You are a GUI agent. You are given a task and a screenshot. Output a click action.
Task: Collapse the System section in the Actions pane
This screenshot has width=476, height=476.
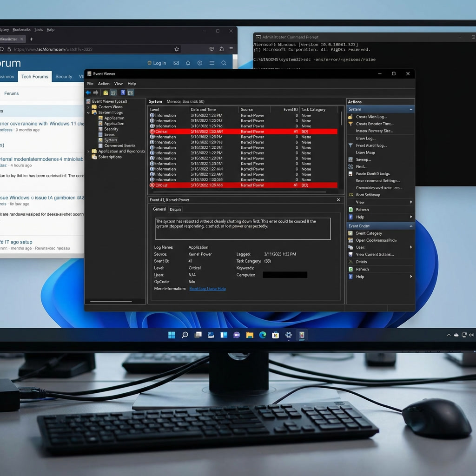pyautogui.click(x=410, y=109)
